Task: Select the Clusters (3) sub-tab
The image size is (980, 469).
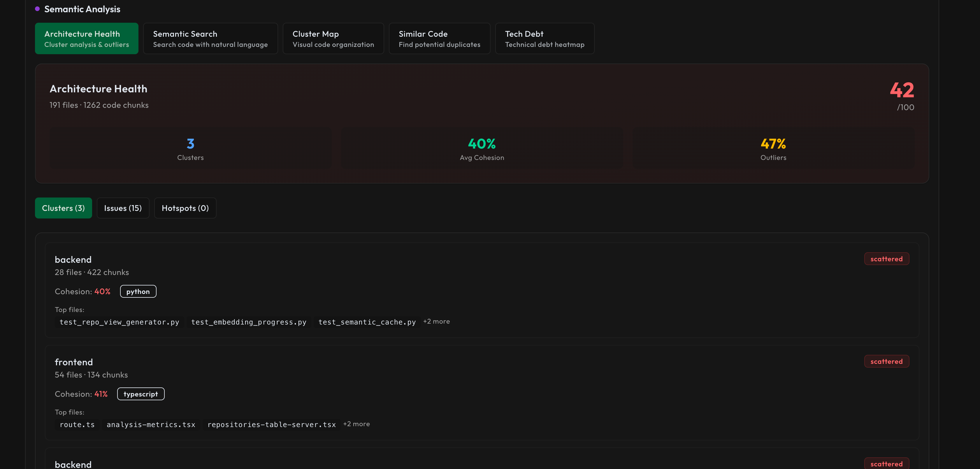Action: point(63,208)
